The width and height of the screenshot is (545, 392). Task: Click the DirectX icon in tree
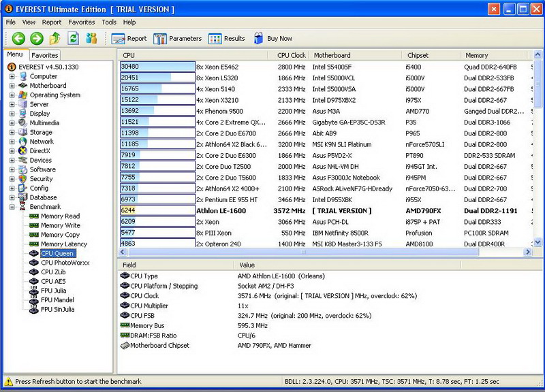tap(23, 150)
